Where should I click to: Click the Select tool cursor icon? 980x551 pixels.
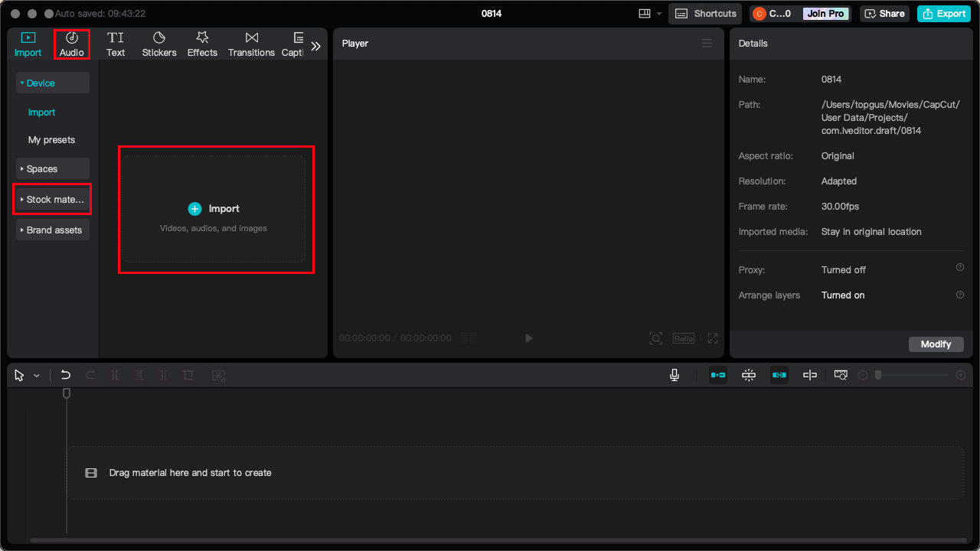click(19, 375)
